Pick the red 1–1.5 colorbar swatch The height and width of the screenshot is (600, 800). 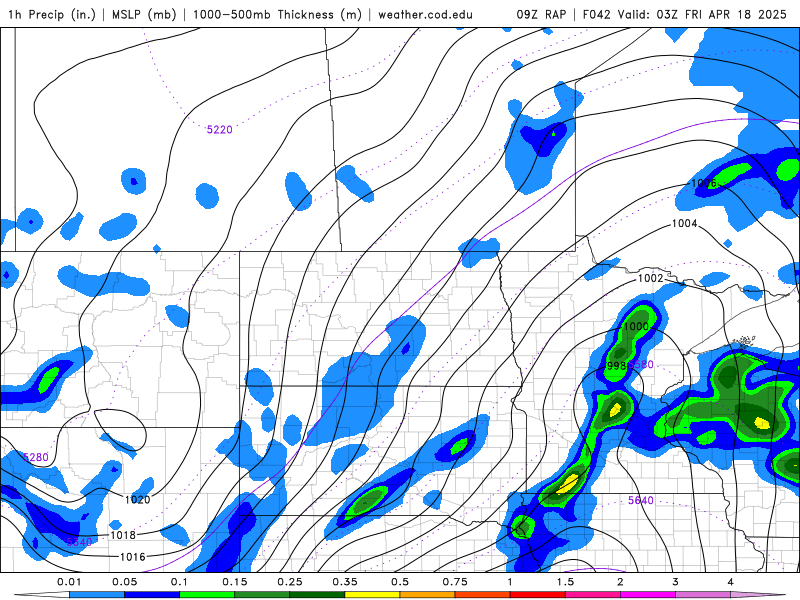point(538,595)
